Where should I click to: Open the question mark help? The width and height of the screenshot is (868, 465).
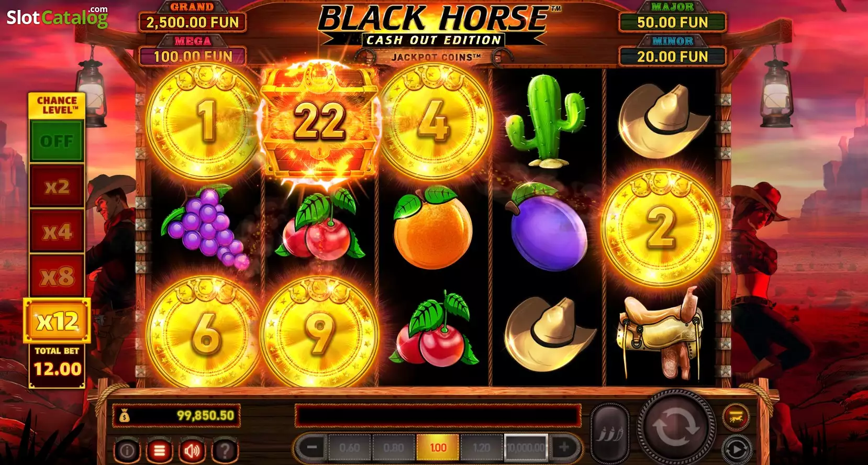[225, 450]
